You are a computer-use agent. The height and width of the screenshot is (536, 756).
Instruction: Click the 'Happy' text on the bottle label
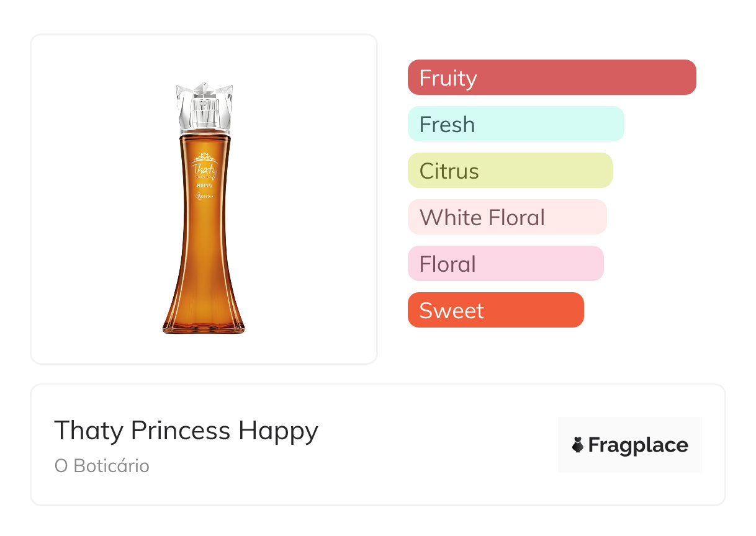tap(204, 185)
